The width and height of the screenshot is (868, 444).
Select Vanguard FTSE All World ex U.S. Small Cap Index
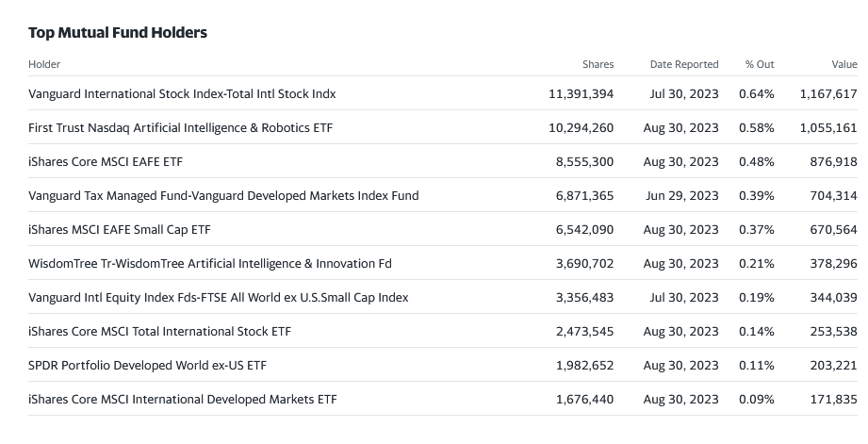click(218, 297)
